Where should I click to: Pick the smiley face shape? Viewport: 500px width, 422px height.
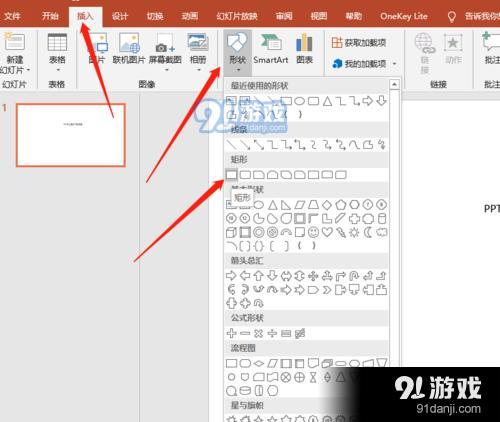coord(313,232)
